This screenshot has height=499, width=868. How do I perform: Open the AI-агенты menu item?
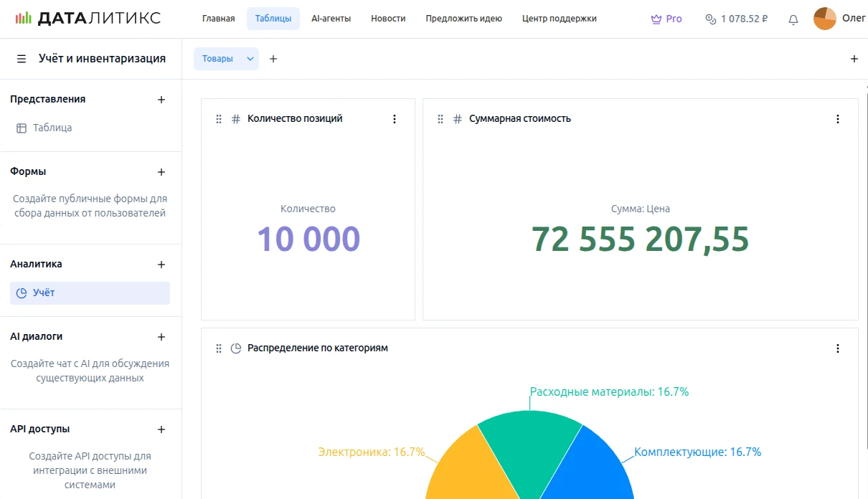[x=331, y=19]
